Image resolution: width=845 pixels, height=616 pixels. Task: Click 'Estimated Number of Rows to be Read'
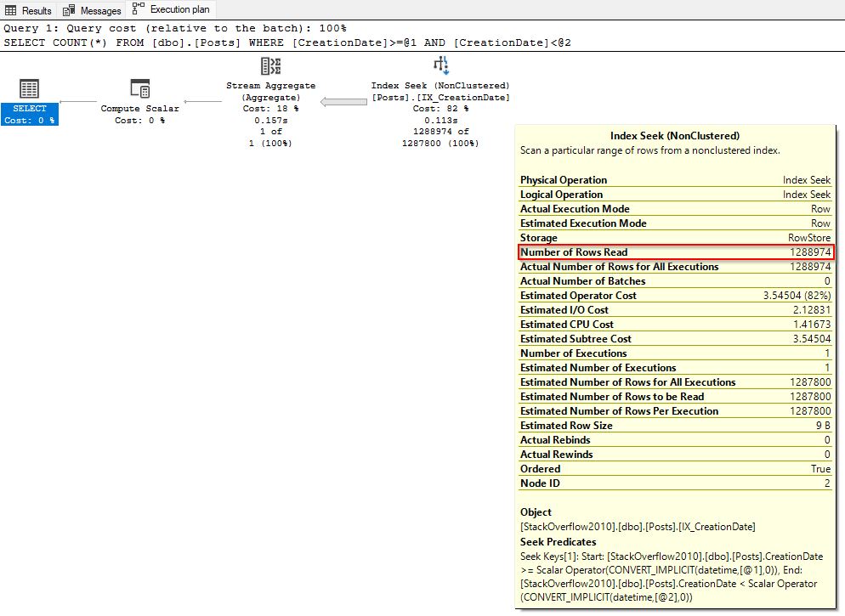point(676,397)
